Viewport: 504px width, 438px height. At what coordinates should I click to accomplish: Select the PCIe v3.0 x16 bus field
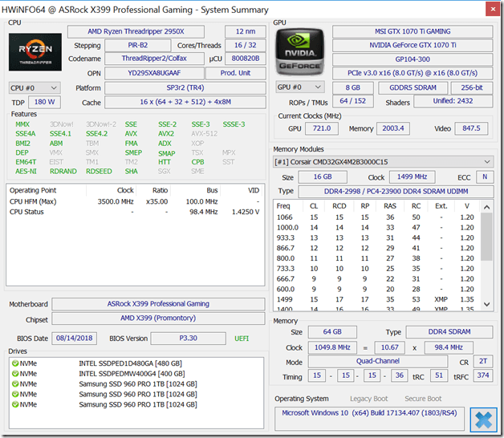(x=413, y=73)
